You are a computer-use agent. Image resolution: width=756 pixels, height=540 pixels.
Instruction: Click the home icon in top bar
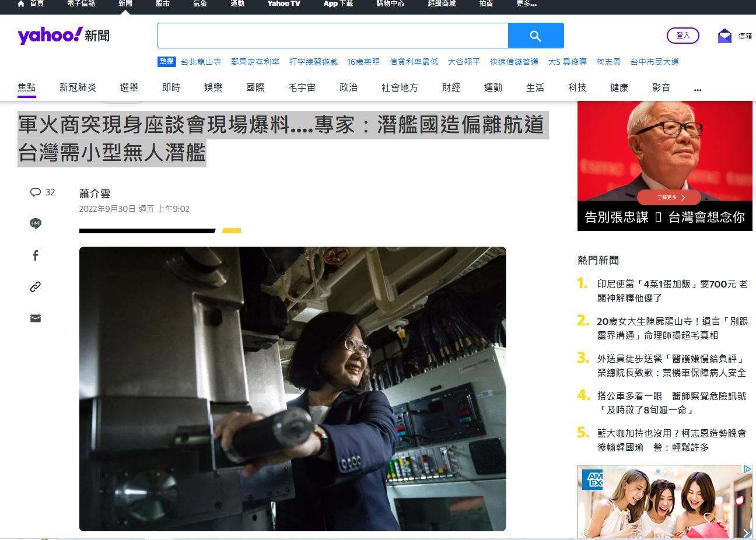pyautogui.click(x=21, y=3)
